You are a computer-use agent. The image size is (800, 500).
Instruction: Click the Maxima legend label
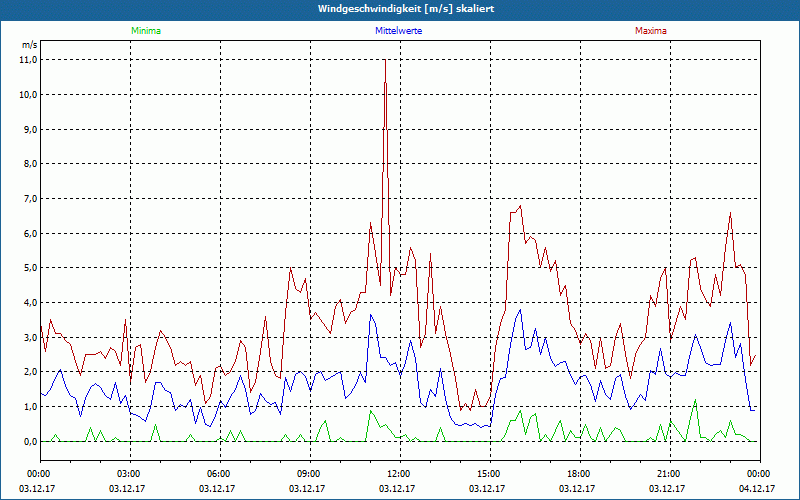click(x=651, y=31)
